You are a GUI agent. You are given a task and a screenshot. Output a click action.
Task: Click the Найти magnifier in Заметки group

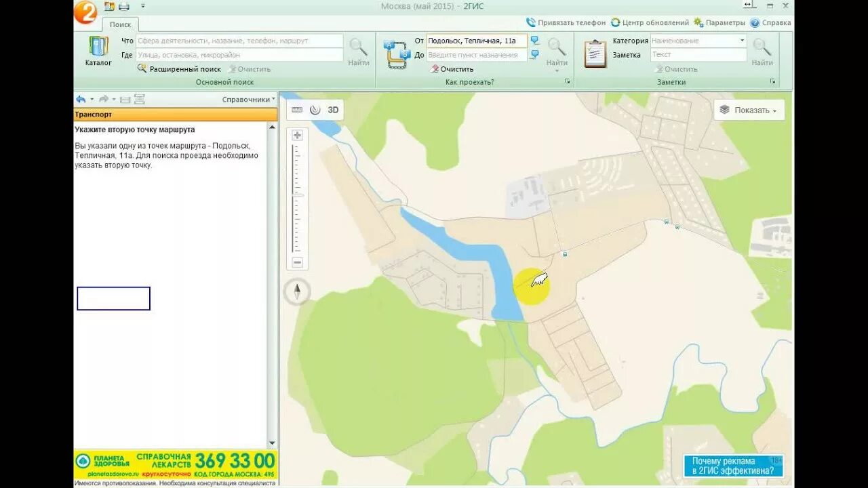click(762, 52)
